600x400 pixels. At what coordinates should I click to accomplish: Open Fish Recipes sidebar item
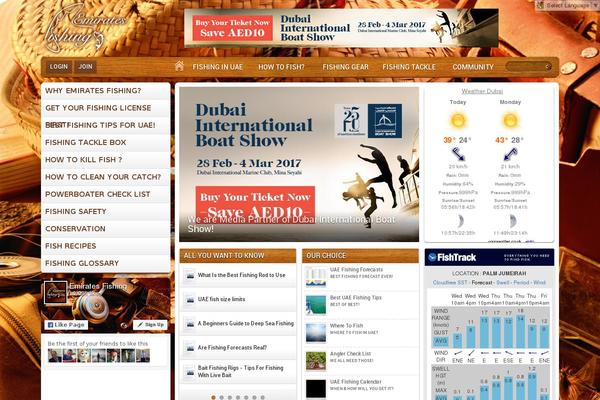pyautogui.click(x=106, y=246)
